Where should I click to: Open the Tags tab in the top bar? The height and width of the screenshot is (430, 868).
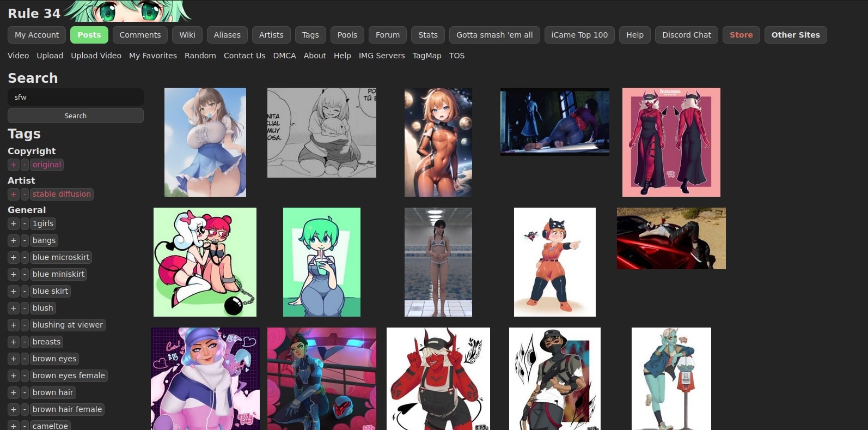coord(310,35)
